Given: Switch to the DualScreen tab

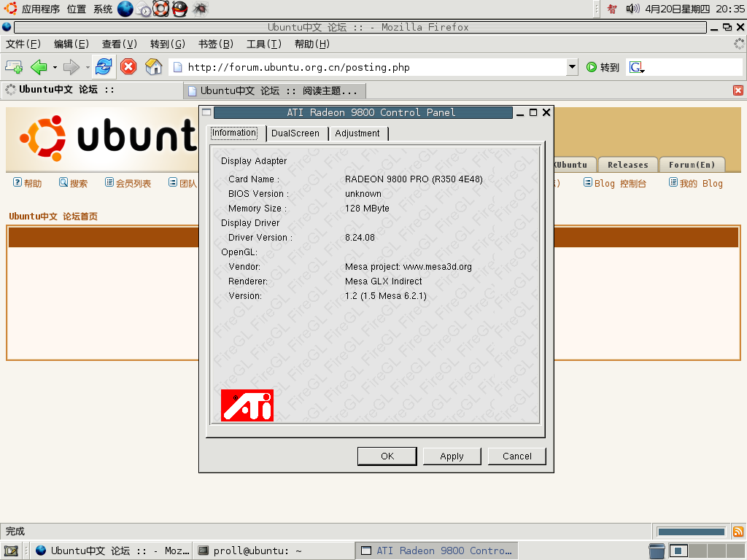Looking at the screenshot, I should point(295,133).
